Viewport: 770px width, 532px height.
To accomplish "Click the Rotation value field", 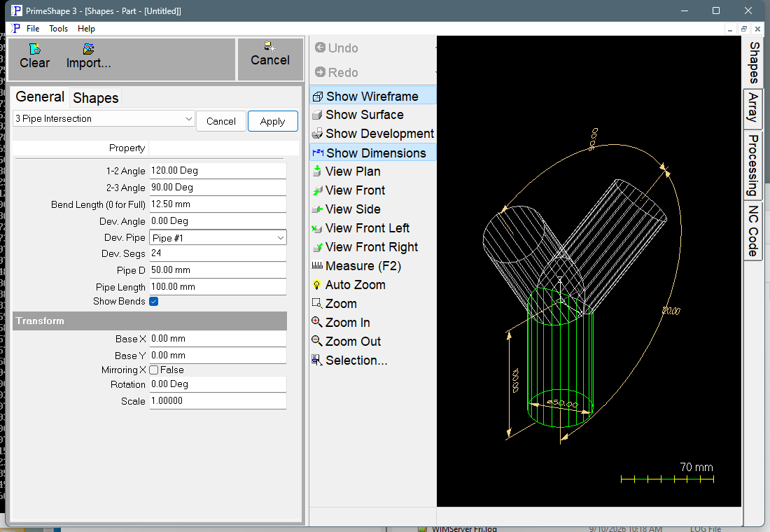I will 218,384.
